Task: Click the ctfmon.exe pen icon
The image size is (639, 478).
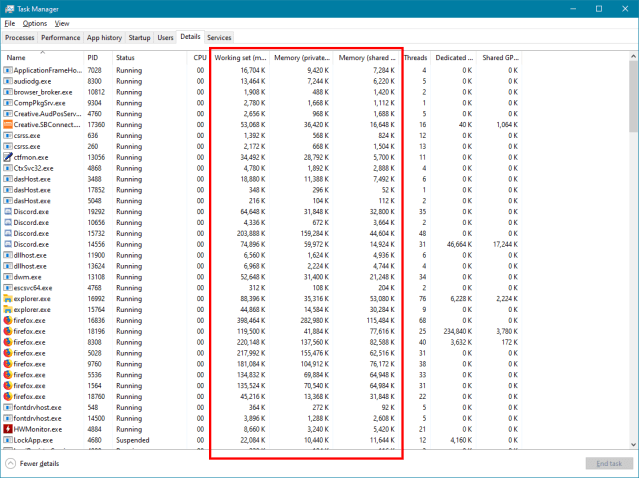Action: (x=8, y=157)
